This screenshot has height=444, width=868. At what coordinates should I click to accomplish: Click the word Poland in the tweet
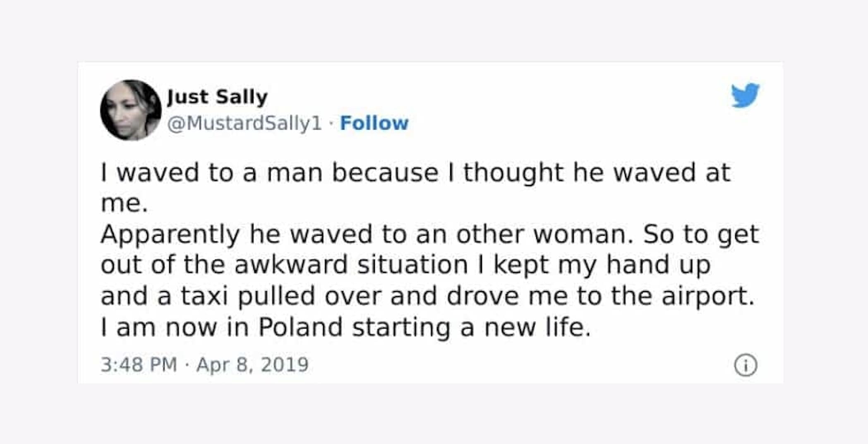[x=300, y=327]
